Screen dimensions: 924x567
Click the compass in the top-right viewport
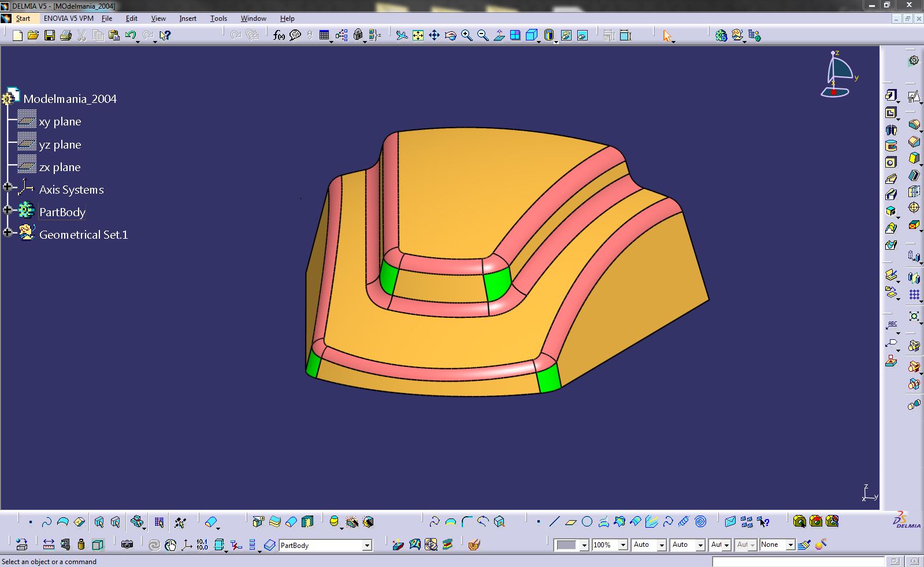[838, 74]
